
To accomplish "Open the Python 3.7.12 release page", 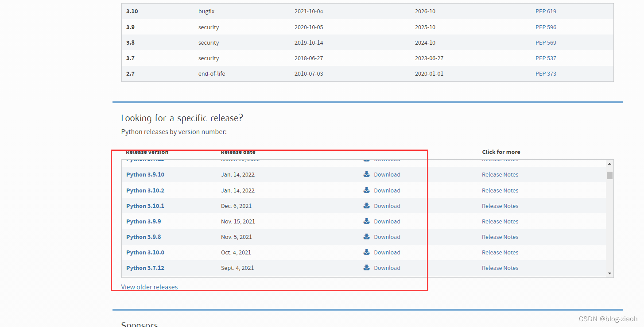I will pos(145,268).
